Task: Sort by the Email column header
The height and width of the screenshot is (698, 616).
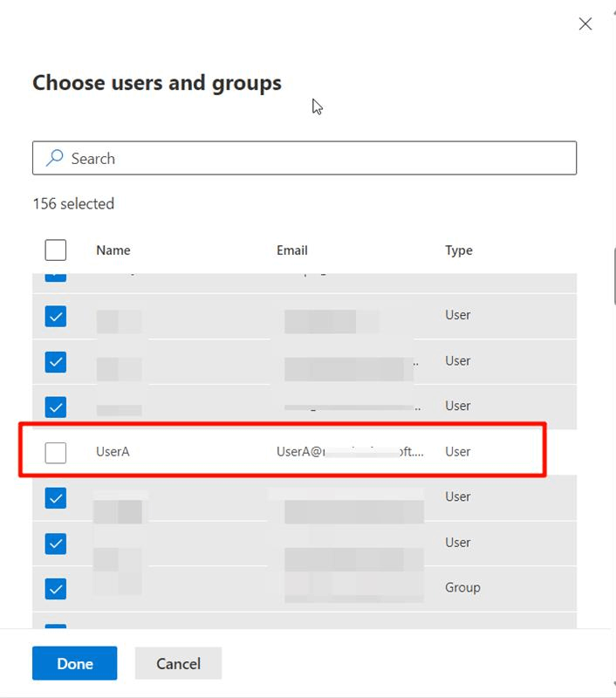Action: point(292,250)
